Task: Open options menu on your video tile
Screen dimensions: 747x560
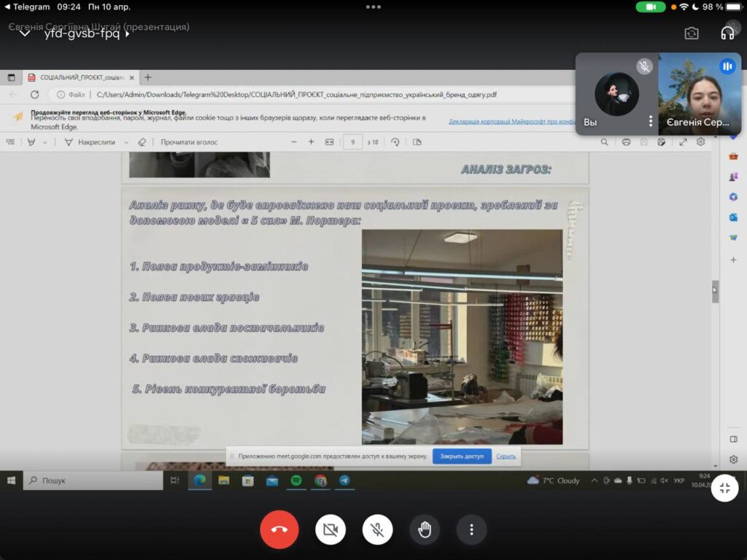Action: pyautogui.click(x=651, y=122)
